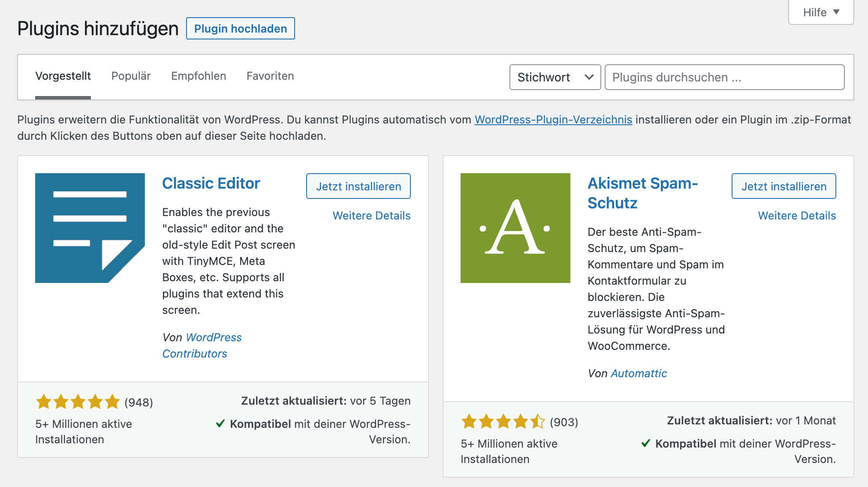Open Weitere Details for Classic Editor

(x=371, y=216)
